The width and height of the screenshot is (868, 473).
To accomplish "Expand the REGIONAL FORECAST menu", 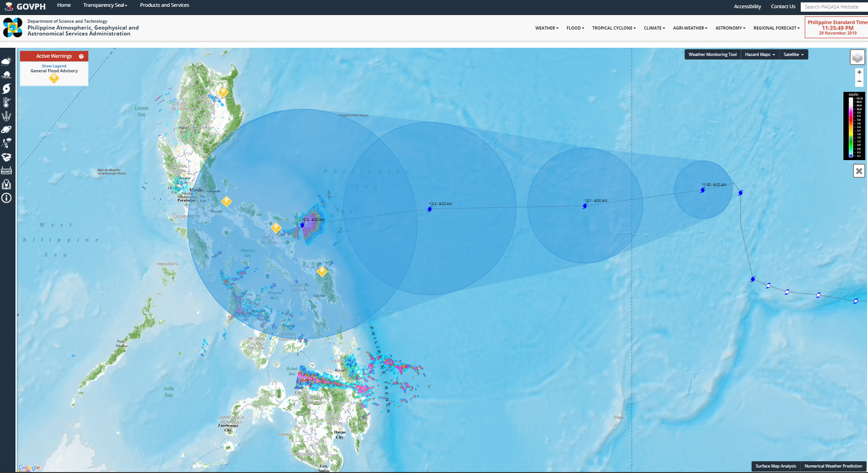I will tap(777, 28).
